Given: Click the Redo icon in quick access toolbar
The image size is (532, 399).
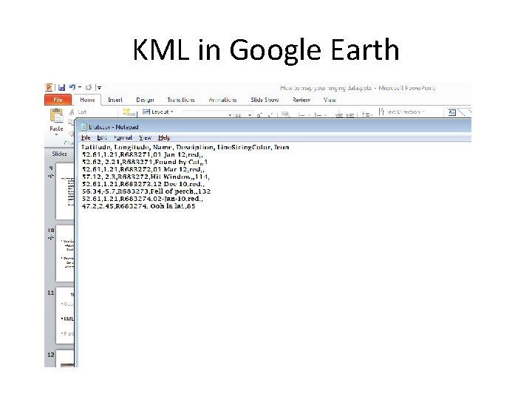Looking at the screenshot, I should pos(89,87).
